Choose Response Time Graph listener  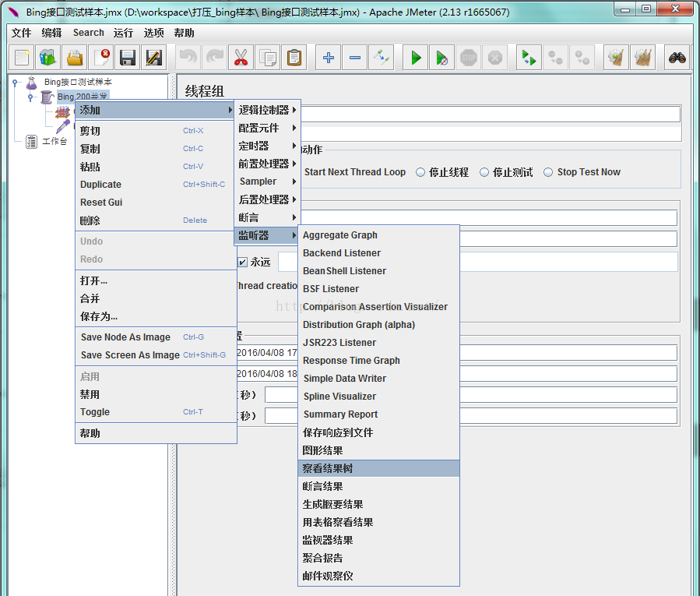pos(378,361)
